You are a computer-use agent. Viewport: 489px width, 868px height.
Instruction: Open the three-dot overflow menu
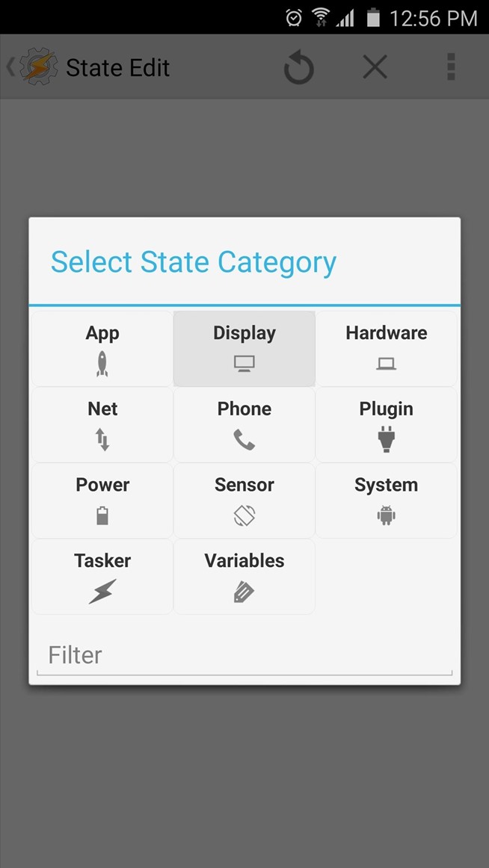(451, 67)
